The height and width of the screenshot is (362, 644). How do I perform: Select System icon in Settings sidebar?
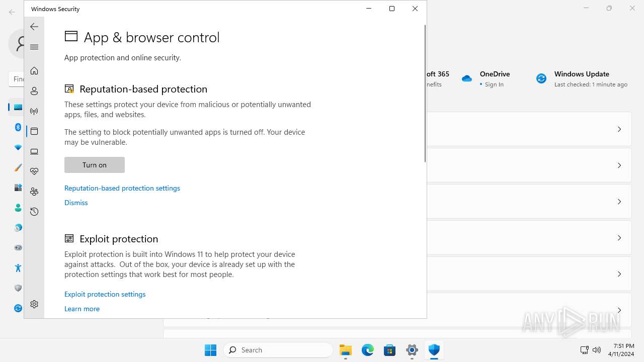click(18, 107)
